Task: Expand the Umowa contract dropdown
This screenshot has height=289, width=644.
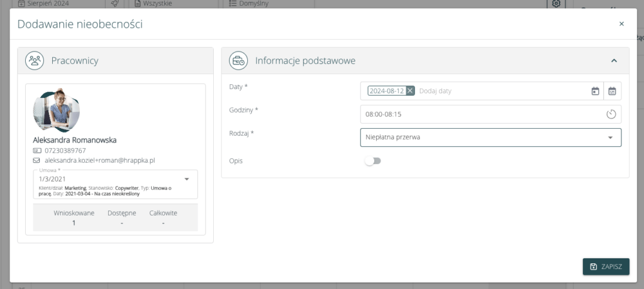Action: 187,179
